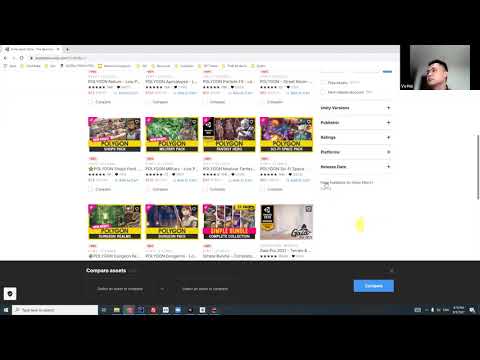Check Compare box under POLYGON Street Racer
480x360 pixels.
tap(262, 102)
